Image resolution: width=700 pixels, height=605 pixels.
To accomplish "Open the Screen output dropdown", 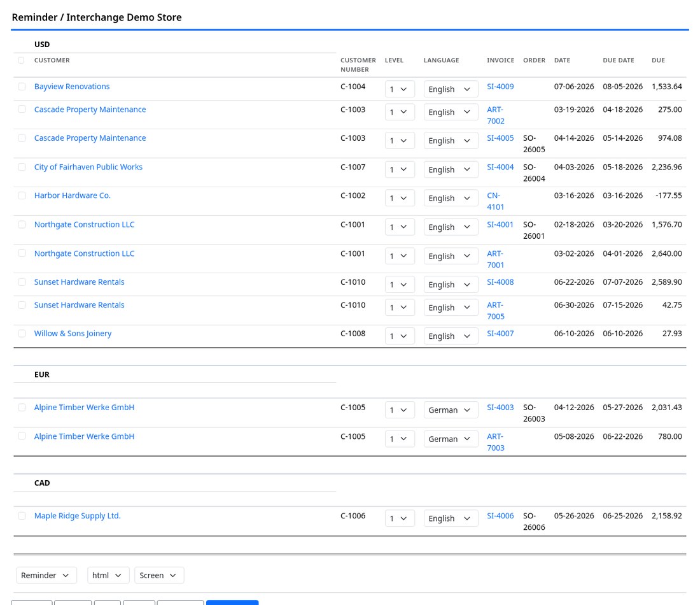I will (x=159, y=576).
